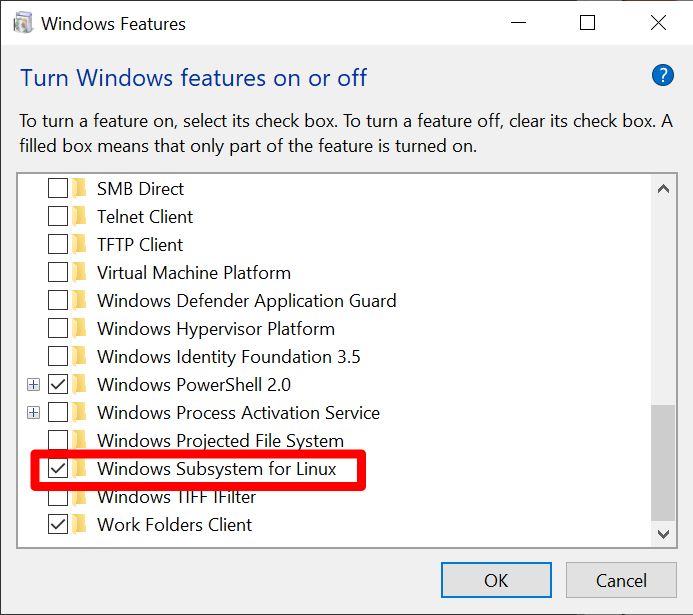The image size is (693, 615).
Task: Select the Windows Defender Application Guard item
Action: click(x=246, y=301)
